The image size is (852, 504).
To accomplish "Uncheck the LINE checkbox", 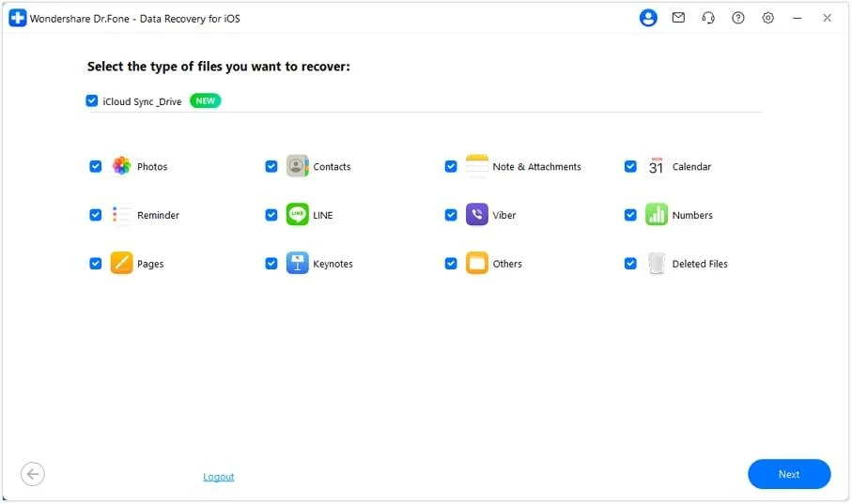I will click(x=271, y=215).
